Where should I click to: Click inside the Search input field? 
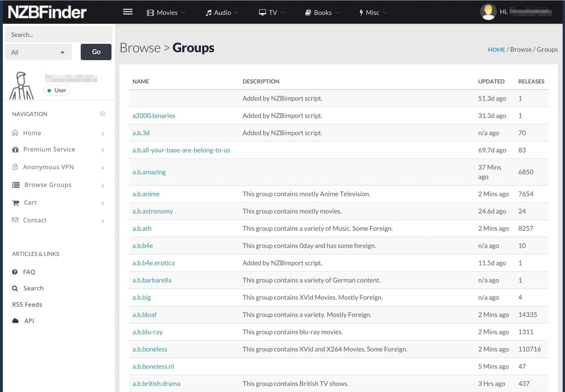(58, 34)
